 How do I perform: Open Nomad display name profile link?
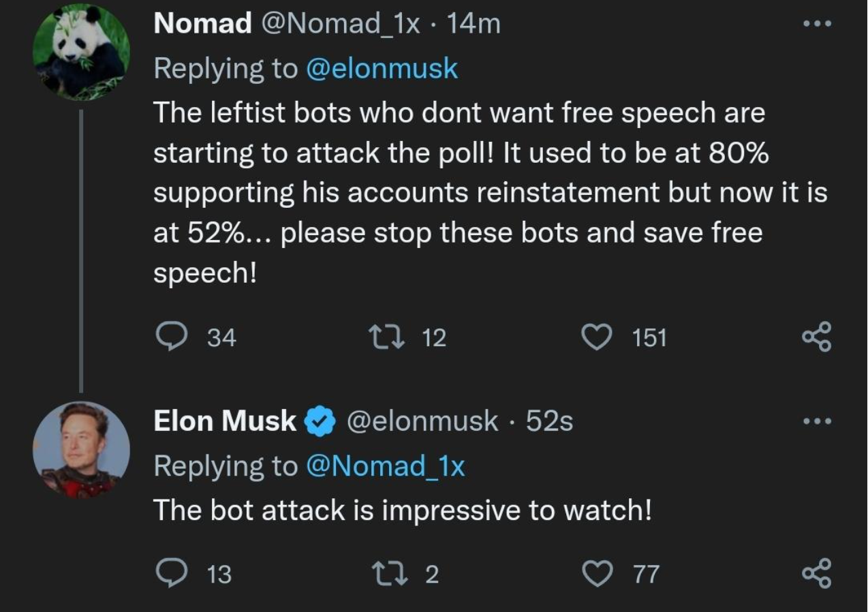tap(203, 24)
